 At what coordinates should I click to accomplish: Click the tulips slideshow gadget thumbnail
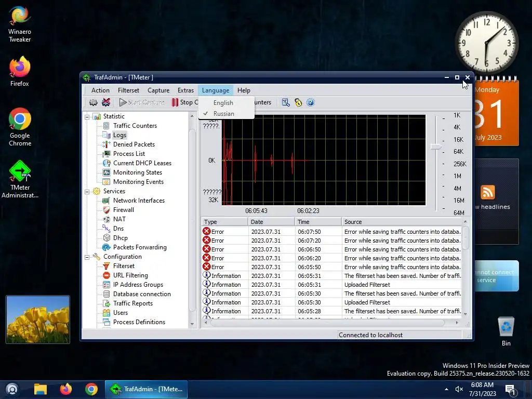[x=37, y=320]
